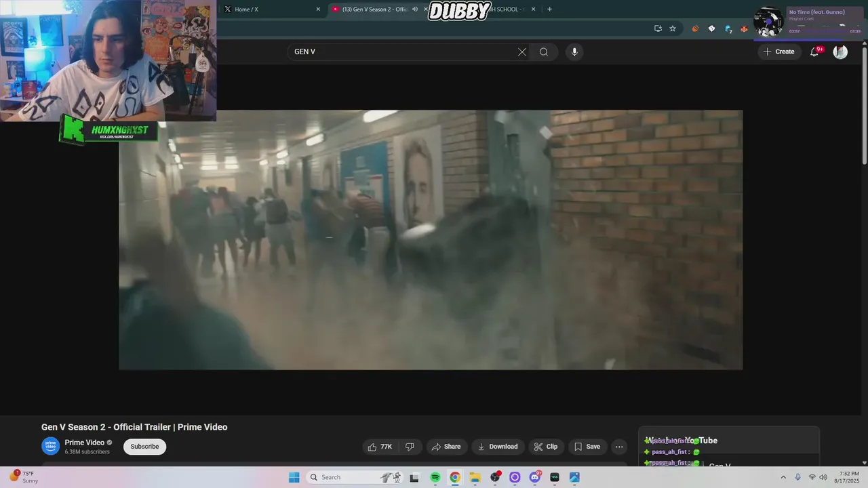This screenshot has height=488, width=868.
Task: Open the YouTube Create menu
Action: click(x=778, y=52)
